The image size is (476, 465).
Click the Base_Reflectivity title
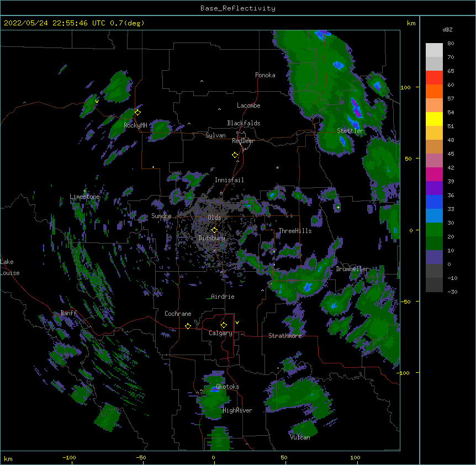click(x=238, y=8)
